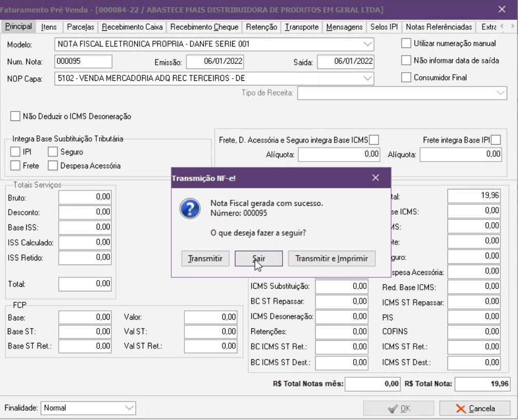The width and height of the screenshot is (518, 420).
Task: Toggle the Consumidor Final checkbox
Action: pyautogui.click(x=406, y=78)
